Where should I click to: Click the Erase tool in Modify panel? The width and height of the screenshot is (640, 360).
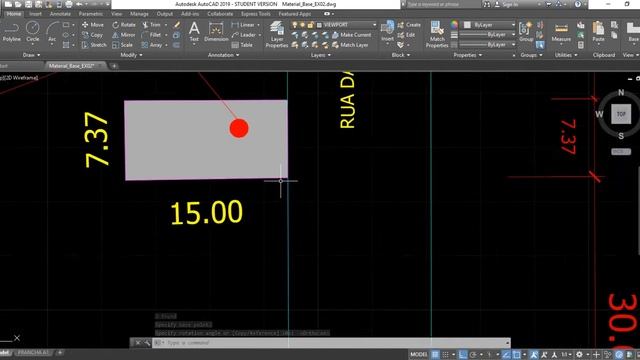177,25
